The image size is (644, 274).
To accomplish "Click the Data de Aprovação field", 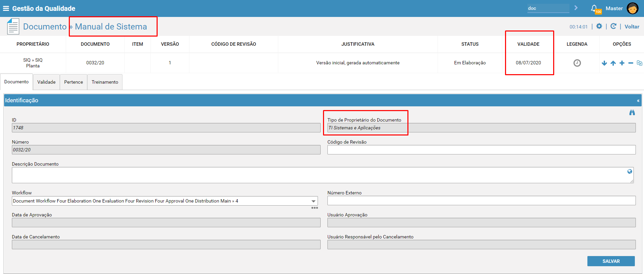I will point(166,223).
